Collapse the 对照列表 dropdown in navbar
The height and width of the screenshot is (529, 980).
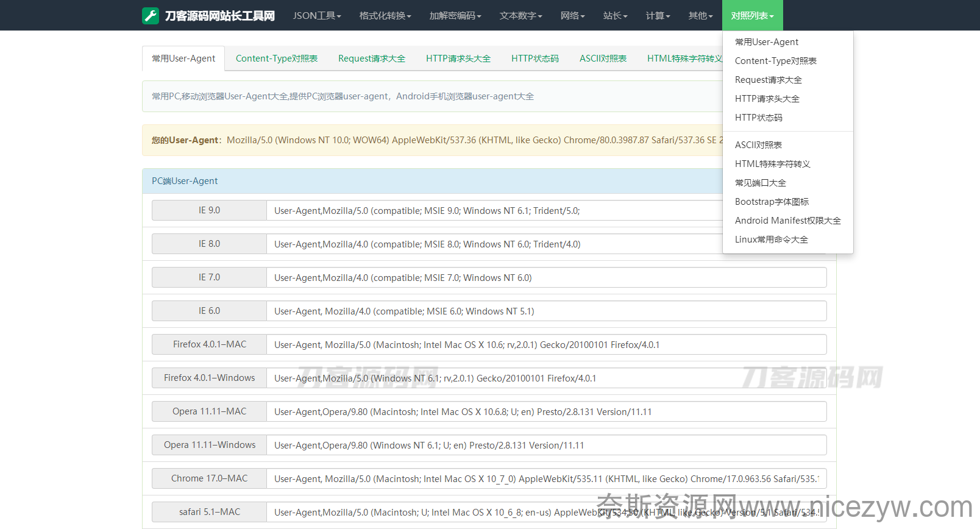[752, 16]
